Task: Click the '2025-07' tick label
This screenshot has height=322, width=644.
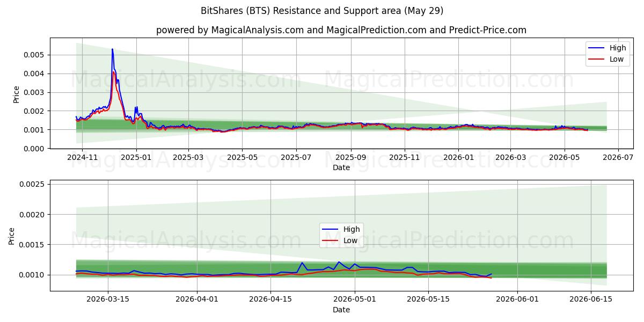Action: click(296, 157)
